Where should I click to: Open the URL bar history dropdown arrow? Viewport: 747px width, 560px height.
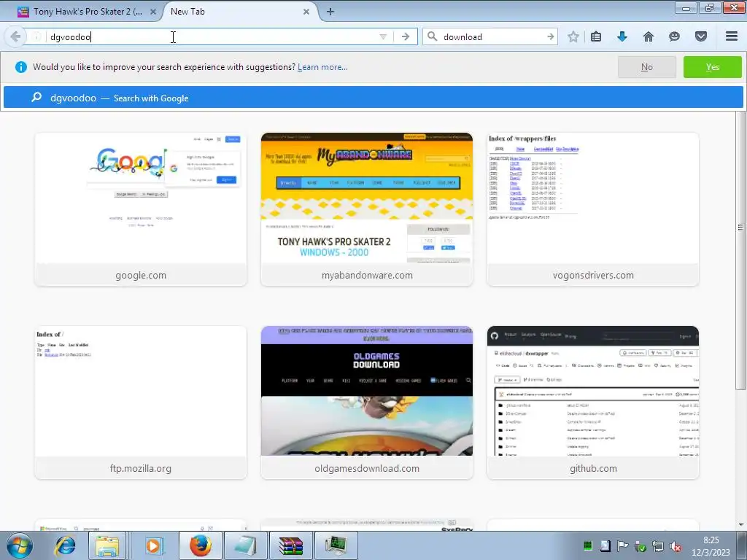point(383,36)
